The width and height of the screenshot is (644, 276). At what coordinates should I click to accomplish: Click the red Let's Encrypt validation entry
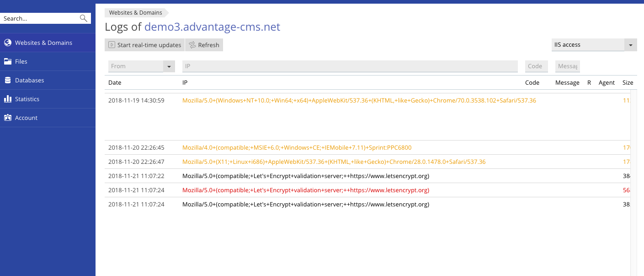coord(306,190)
